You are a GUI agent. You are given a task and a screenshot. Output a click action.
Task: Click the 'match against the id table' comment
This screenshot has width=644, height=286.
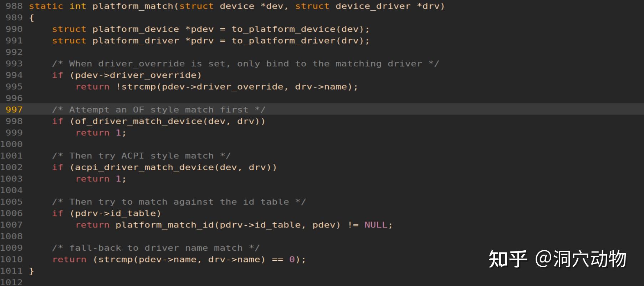click(179, 202)
